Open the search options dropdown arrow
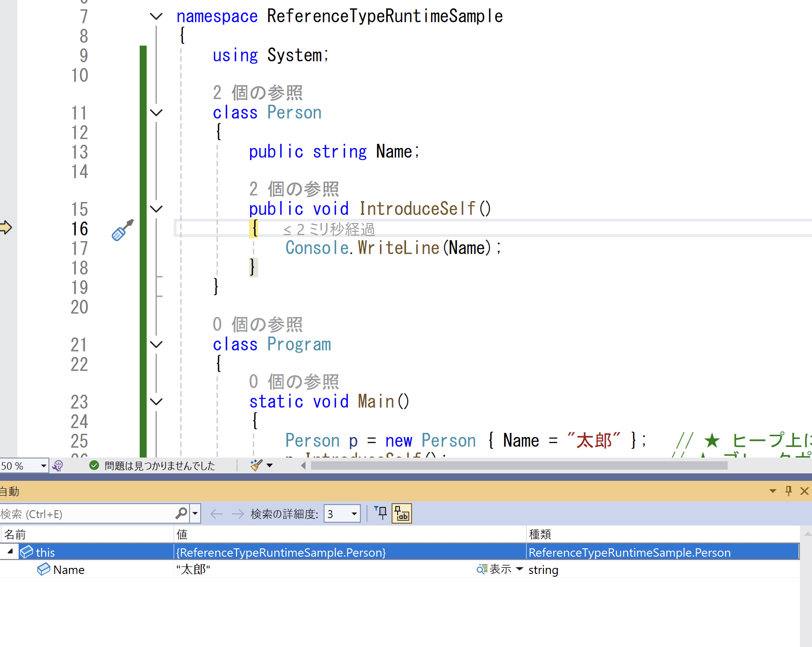Viewport: 812px width, 647px height. tap(195, 514)
